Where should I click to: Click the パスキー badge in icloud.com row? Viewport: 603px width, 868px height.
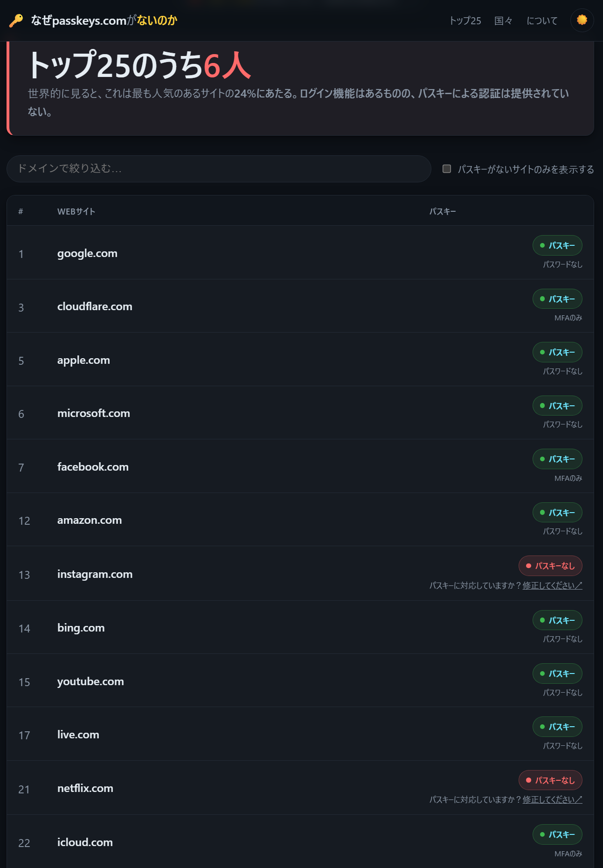pos(557,834)
